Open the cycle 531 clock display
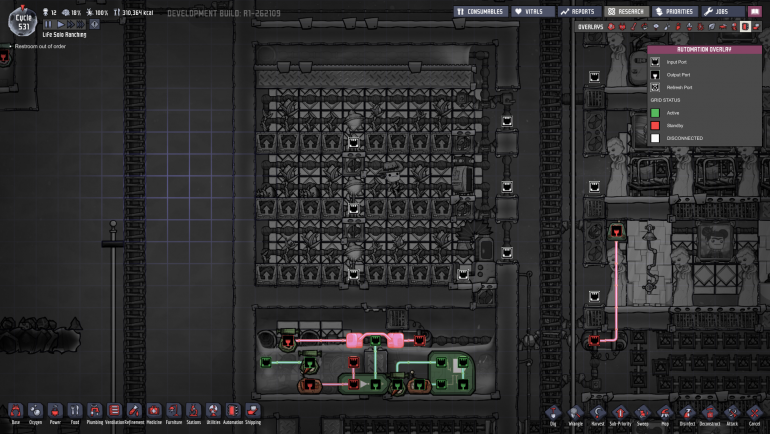The image size is (770, 434). tap(23, 22)
